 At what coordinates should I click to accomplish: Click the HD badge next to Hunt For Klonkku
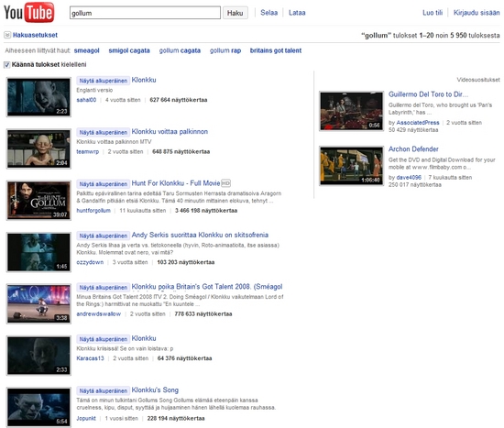click(x=226, y=183)
